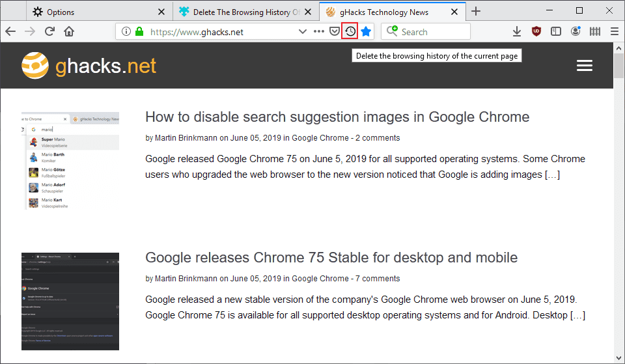Open the address bar history dropdown arrow
Image resolution: width=625 pixels, height=364 pixels.
[303, 31]
